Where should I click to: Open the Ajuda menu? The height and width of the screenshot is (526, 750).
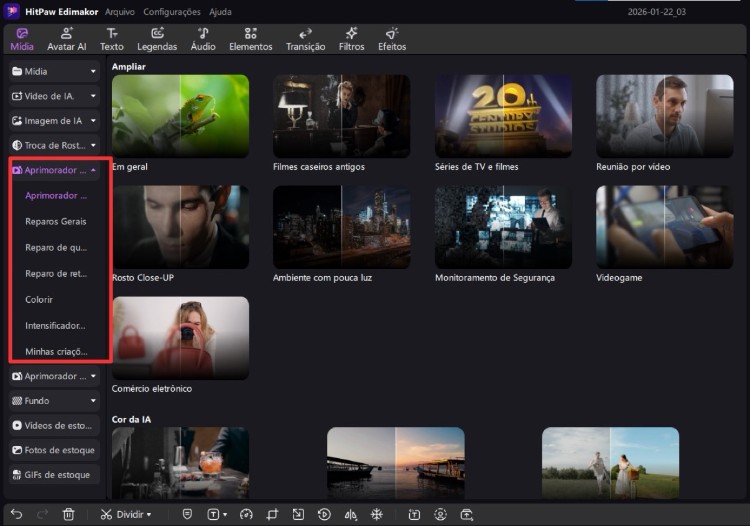coord(220,12)
